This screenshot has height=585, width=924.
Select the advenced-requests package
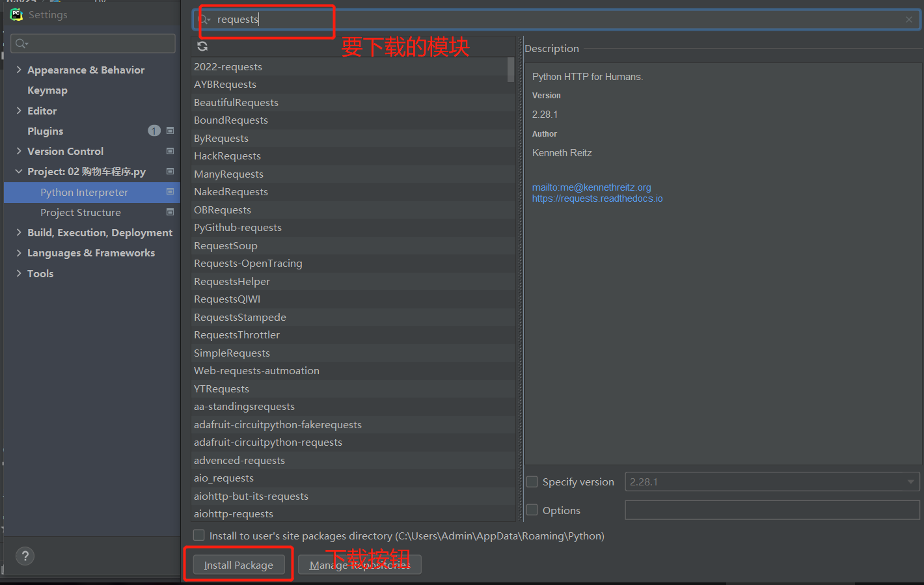click(x=353, y=460)
